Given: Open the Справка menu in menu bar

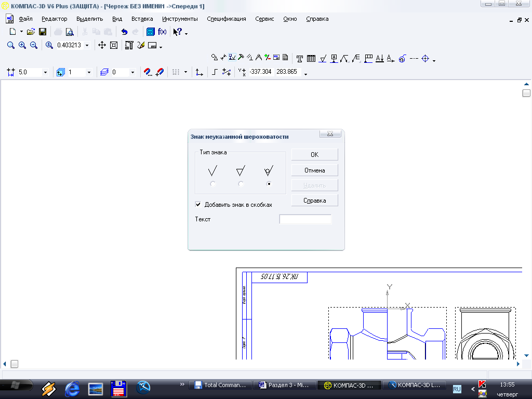Looking at the screenshot, I should pyautogui.click(x=317, y=19).
